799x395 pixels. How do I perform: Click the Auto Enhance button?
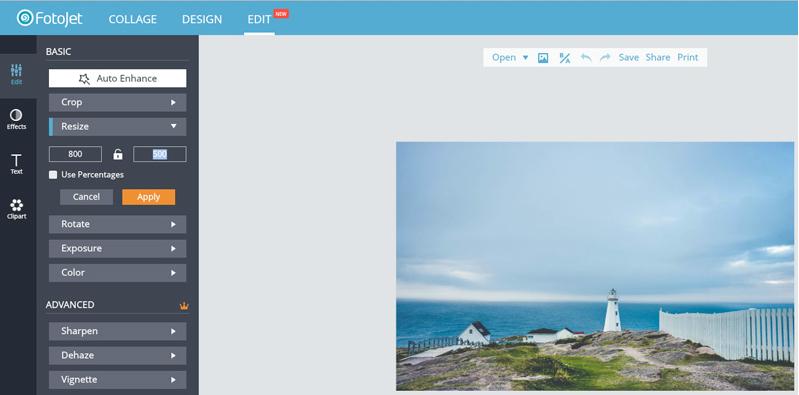[118, 78]
